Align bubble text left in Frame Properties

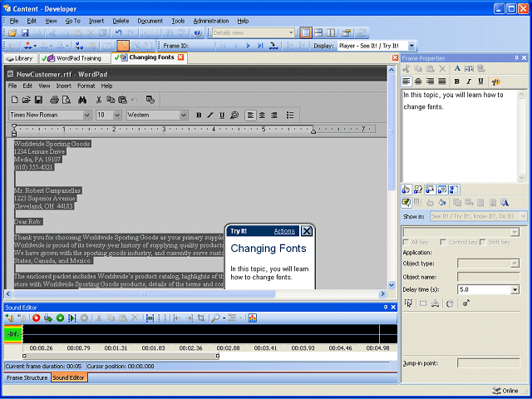[x=406, y=81]
